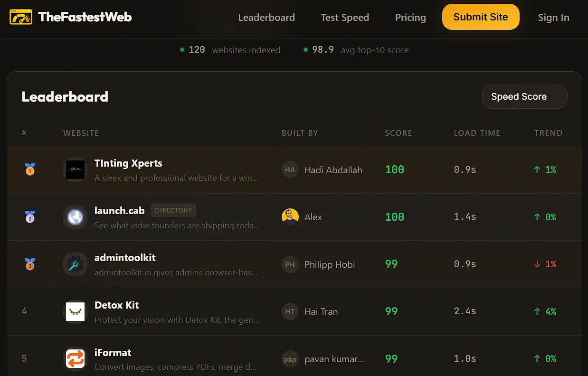Click the score 99 in admintoolkit row
This screenshot has height=376, width=588.
[391, 264]
